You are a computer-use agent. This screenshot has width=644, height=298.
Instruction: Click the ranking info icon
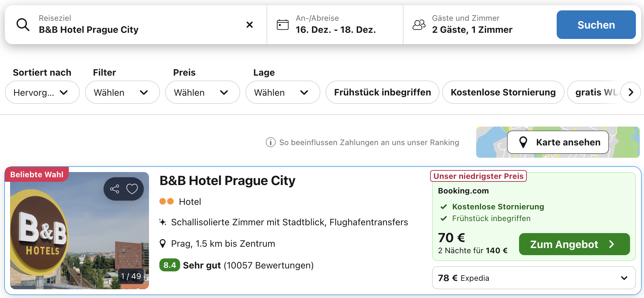tap(270, 142)
